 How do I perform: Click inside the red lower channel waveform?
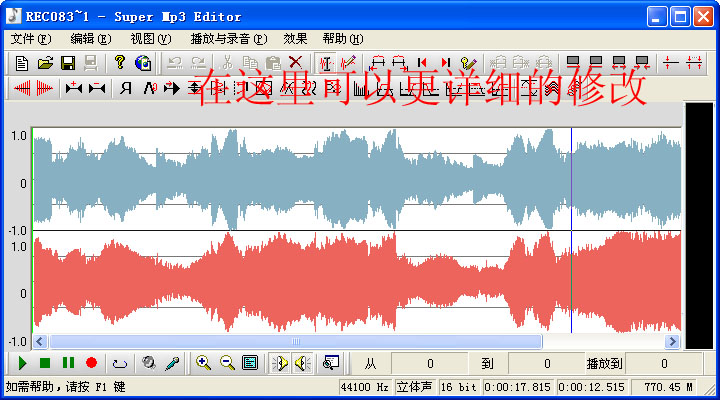pyautogui.click(x=356, y=282)
